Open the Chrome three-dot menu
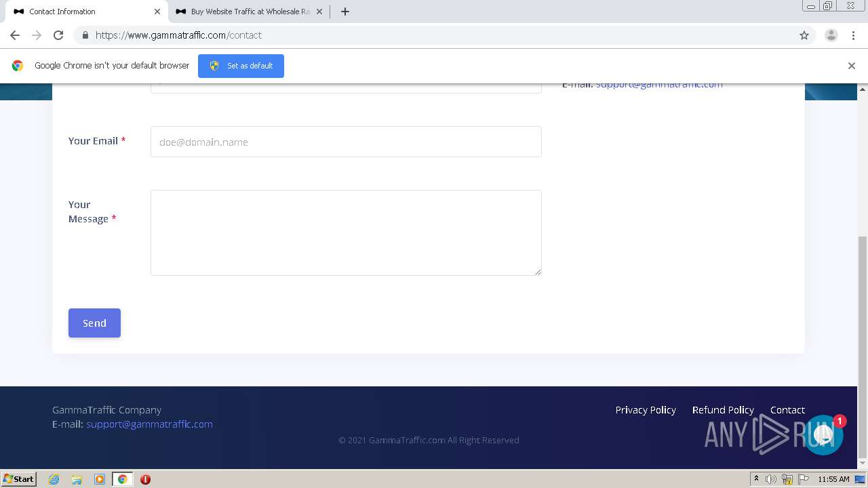This screenshot has height=488, width=868. tap(853, 35)
